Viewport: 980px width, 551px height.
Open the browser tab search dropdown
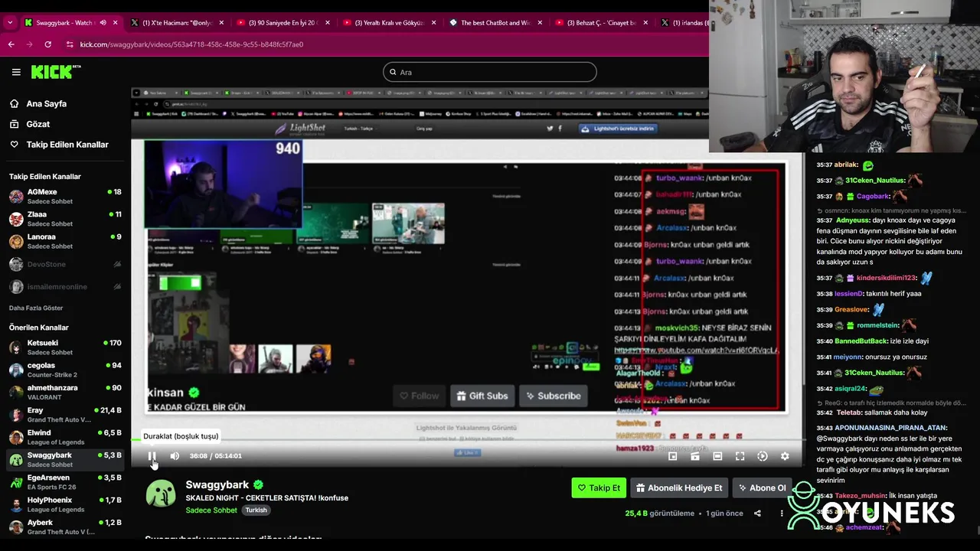coord(9,23)
